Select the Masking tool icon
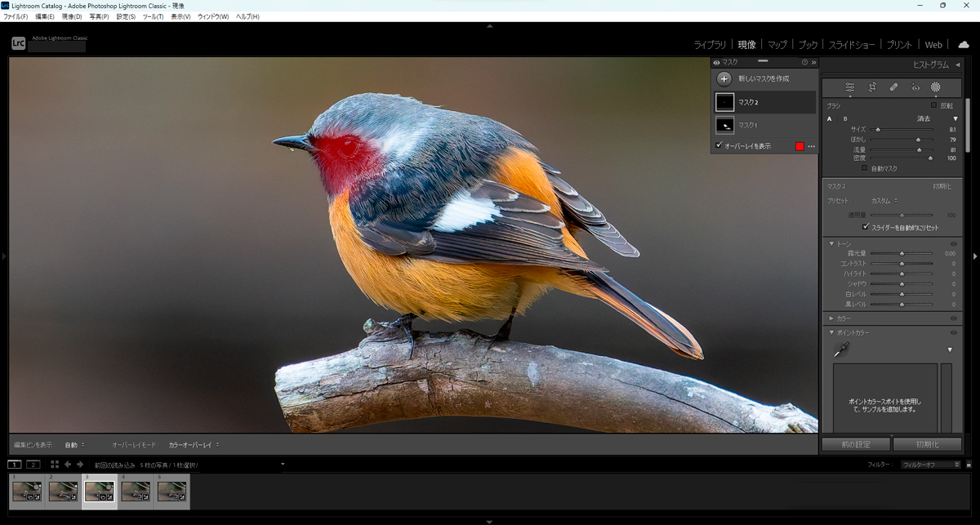980x525 pixels. (936, 87)
